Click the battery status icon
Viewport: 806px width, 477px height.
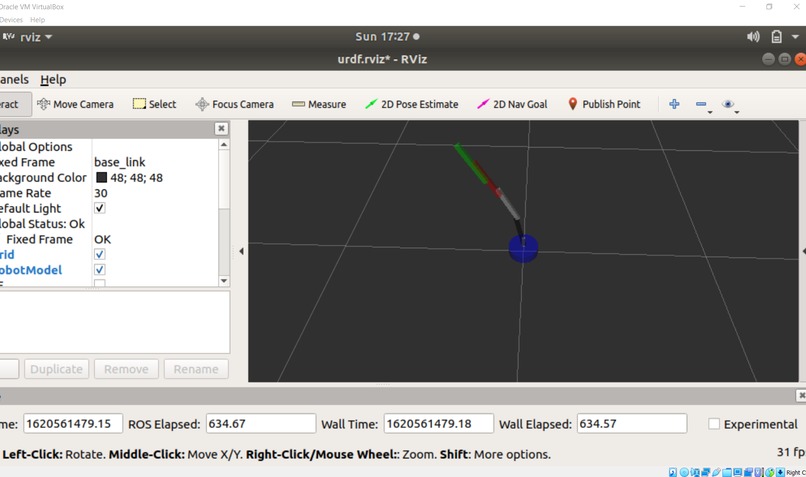tap(776, 36)
